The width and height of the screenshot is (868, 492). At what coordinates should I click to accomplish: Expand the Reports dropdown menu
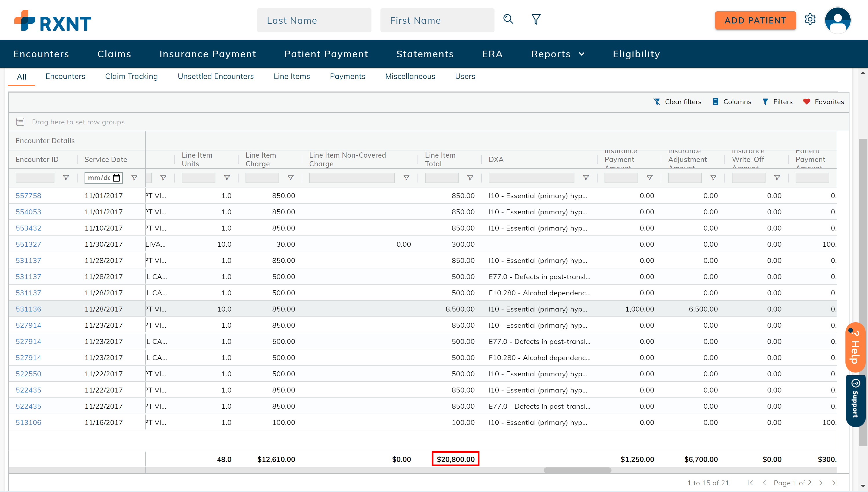(x=558, y=54)
